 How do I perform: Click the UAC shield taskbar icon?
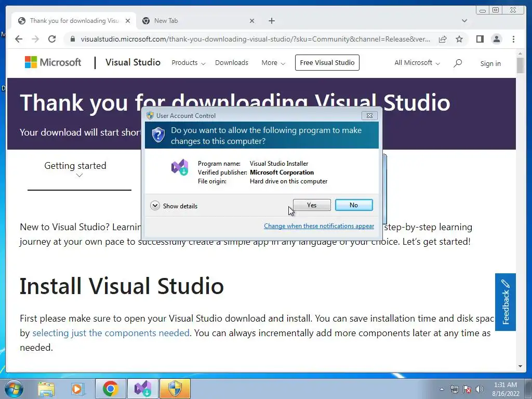tap(175, 389)
